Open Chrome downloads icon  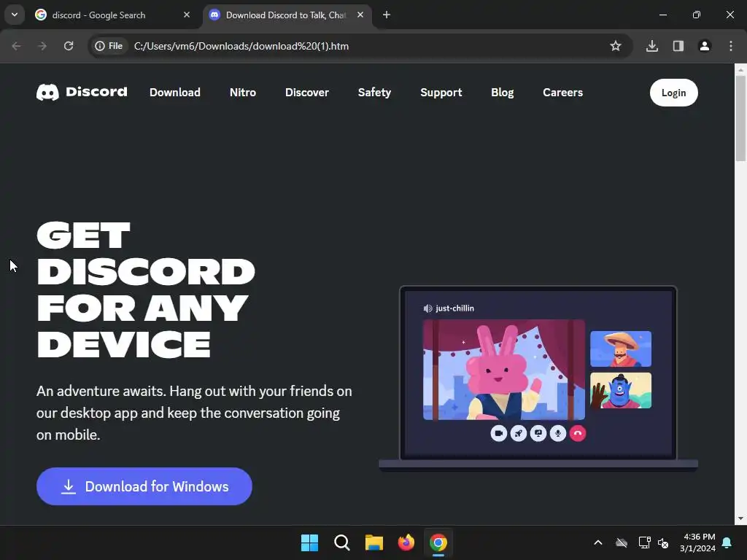[x=651, y=46]
